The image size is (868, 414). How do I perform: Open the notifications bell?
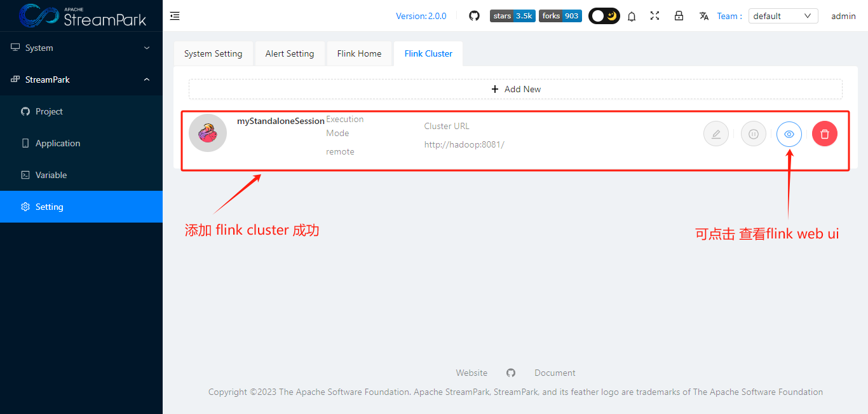632,17
